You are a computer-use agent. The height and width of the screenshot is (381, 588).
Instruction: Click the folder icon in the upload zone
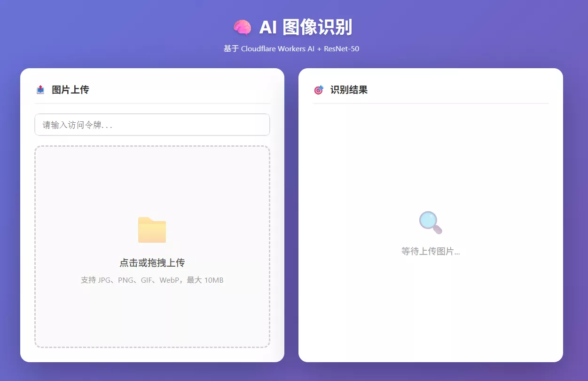pyautogui.click(x=152, y=230)
